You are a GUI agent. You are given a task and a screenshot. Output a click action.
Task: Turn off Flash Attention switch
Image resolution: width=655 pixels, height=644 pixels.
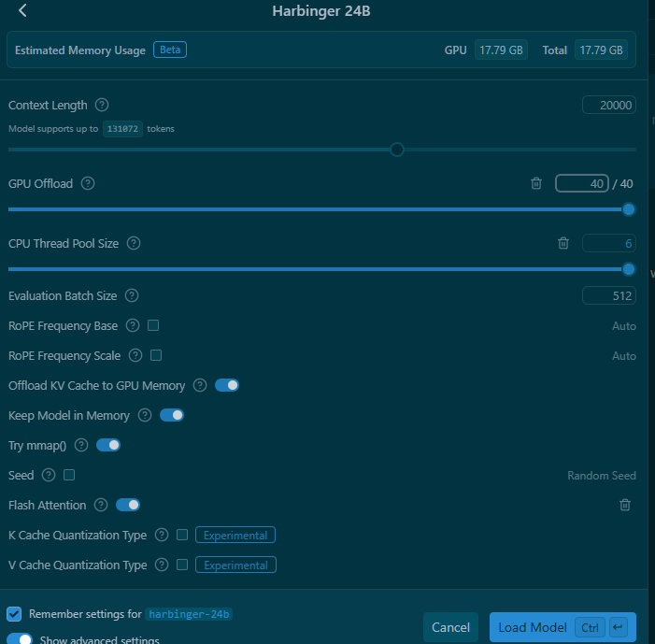coord(128,506)
